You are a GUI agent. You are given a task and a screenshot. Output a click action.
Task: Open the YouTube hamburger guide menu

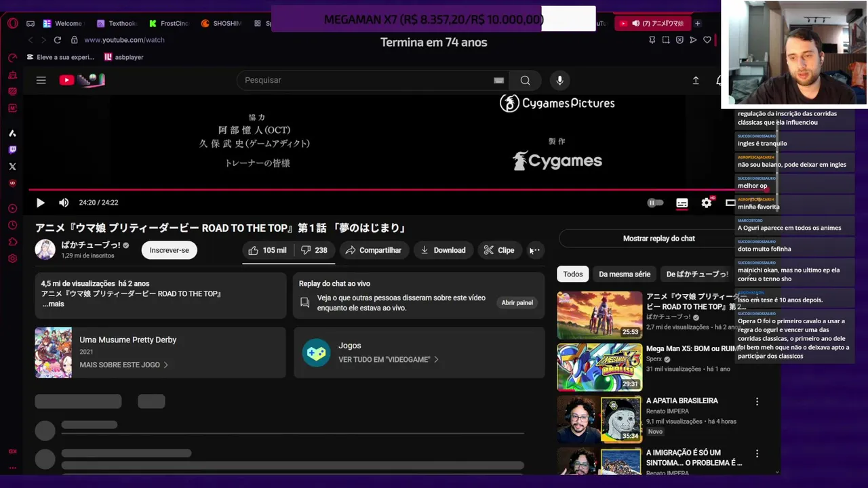(41, 80)
